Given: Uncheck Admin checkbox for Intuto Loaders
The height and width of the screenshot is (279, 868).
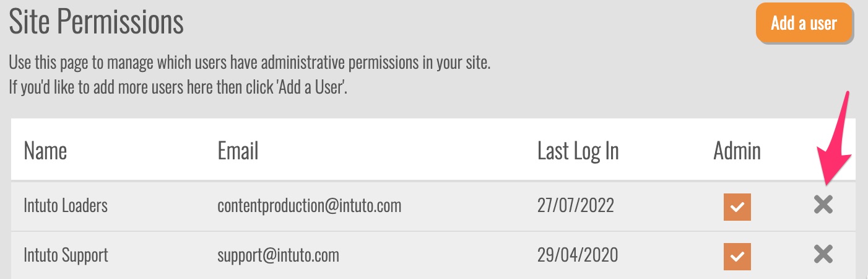Looking at the screenshot, I should (x=737, y=207).
